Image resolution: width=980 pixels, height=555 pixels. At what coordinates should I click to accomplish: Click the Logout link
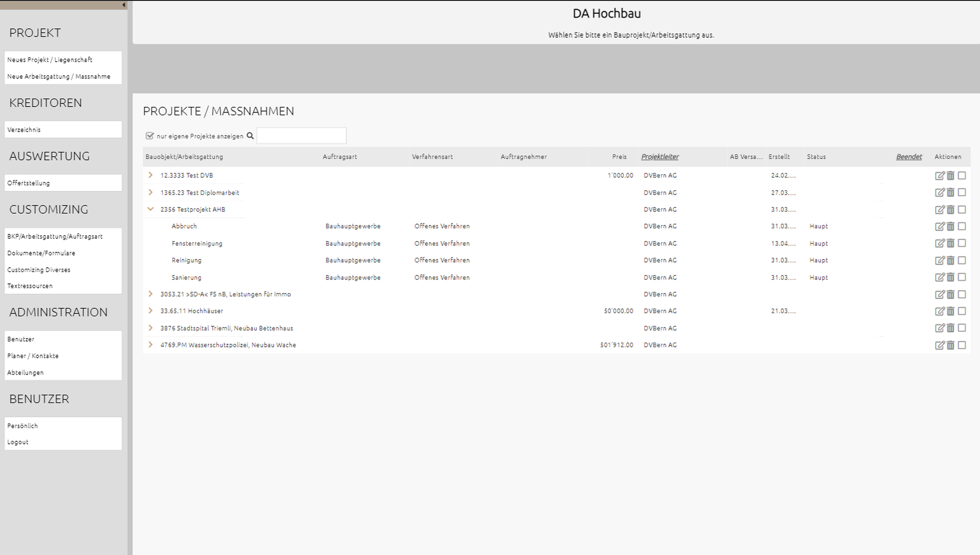tap(18, 442)
